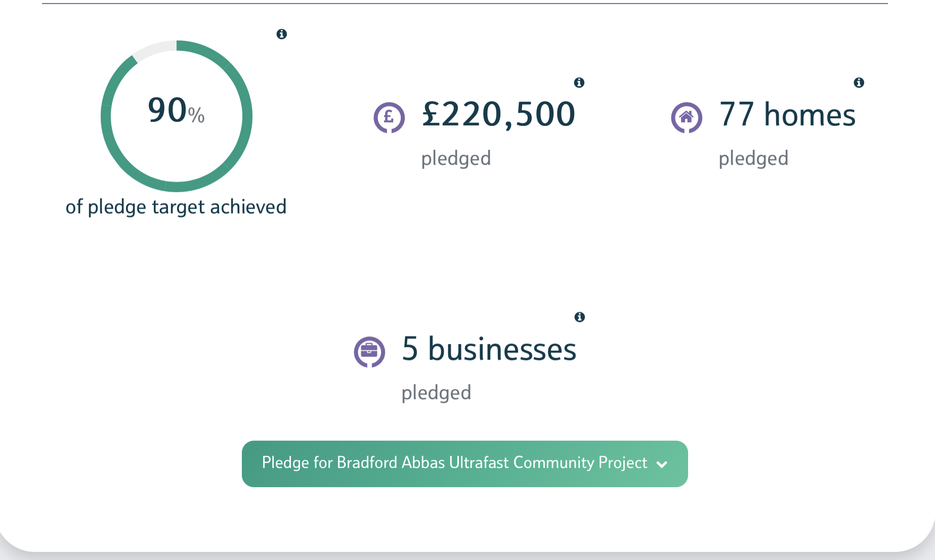Open info icon next to £220,500
935x560 pixels.
click(579, 82)
